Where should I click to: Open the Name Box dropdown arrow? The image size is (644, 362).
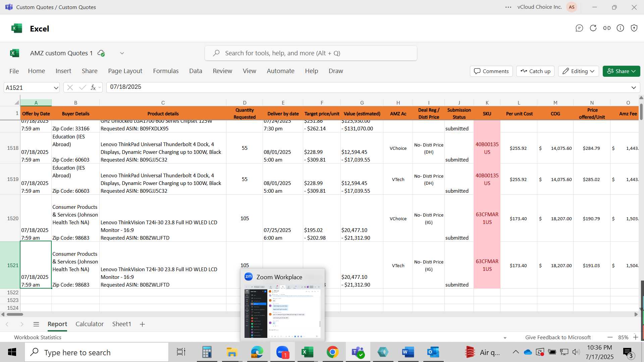(56, 88)
